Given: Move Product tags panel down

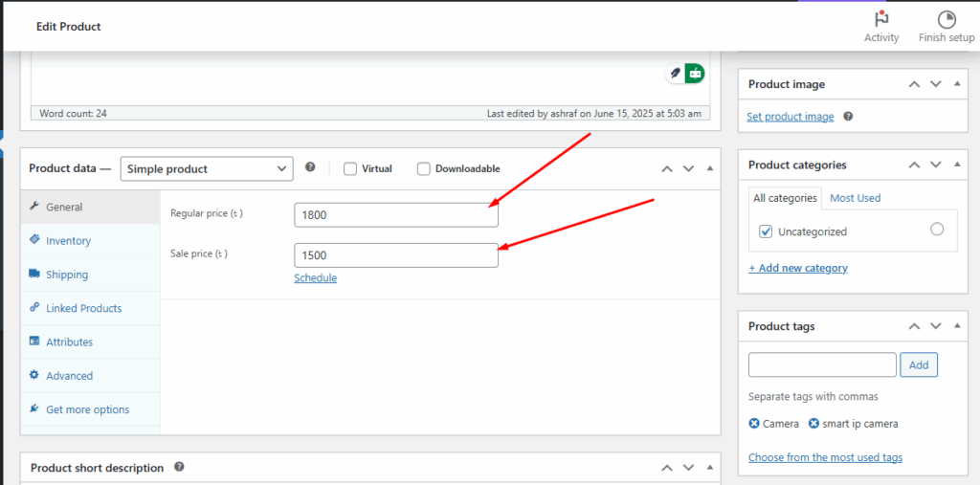Looking at the screenshot, I should [936, 326].
